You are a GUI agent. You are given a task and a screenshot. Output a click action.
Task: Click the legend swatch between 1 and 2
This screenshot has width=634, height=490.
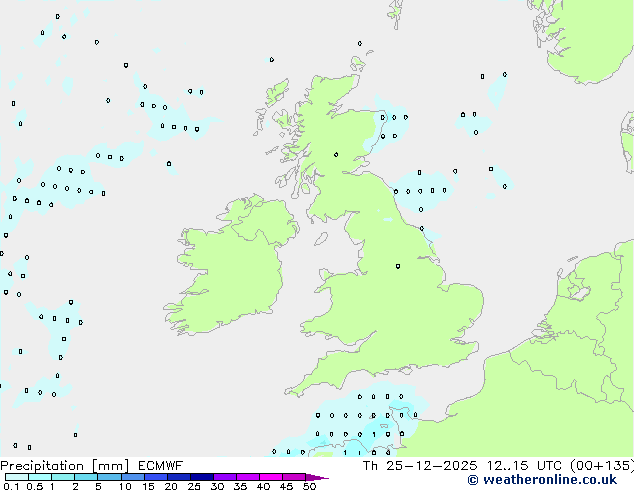pyautogui.click(x=63, y=477)
